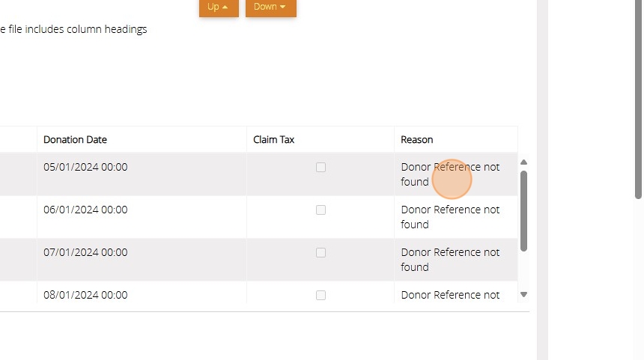Tick Claim Tax checkbox for 07/01/2024 donation
644x360 pixels.
coord(321,253)
